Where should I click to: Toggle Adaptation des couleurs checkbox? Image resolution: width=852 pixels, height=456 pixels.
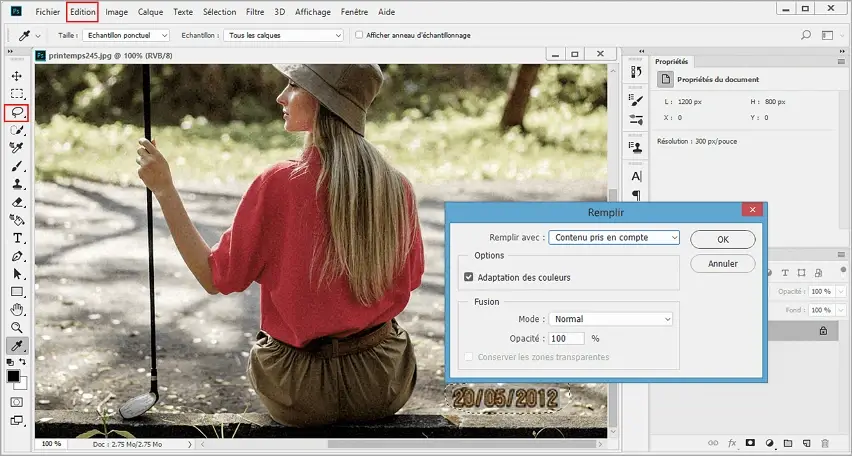click(x=468, y=277)
